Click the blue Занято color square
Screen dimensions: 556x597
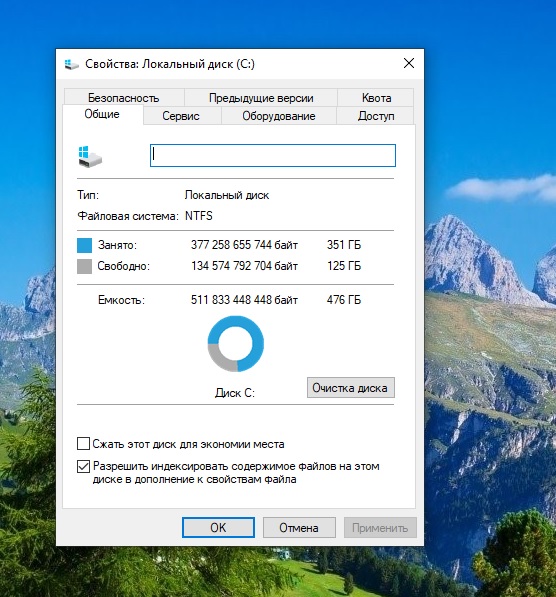85,245
